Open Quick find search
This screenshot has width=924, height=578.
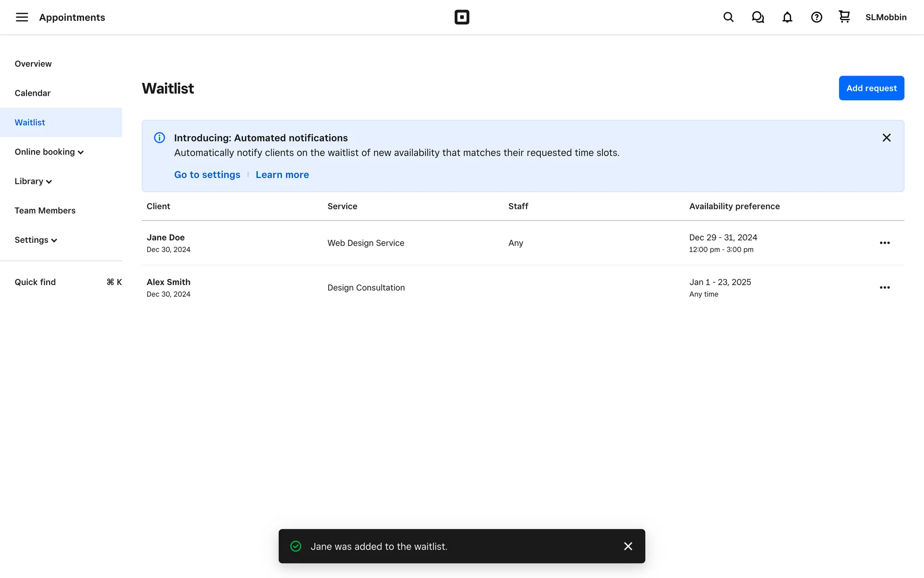coord(35,282)
